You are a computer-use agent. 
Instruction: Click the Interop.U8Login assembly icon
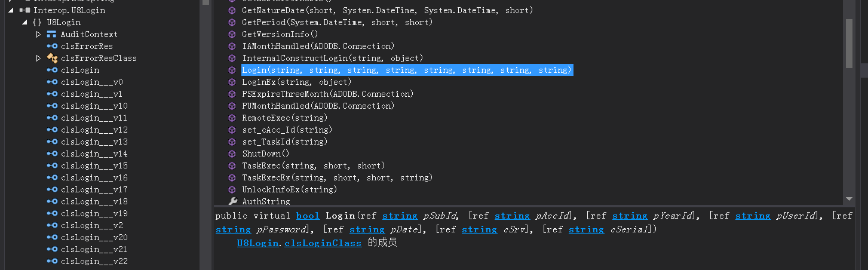(x=25, y=10)
